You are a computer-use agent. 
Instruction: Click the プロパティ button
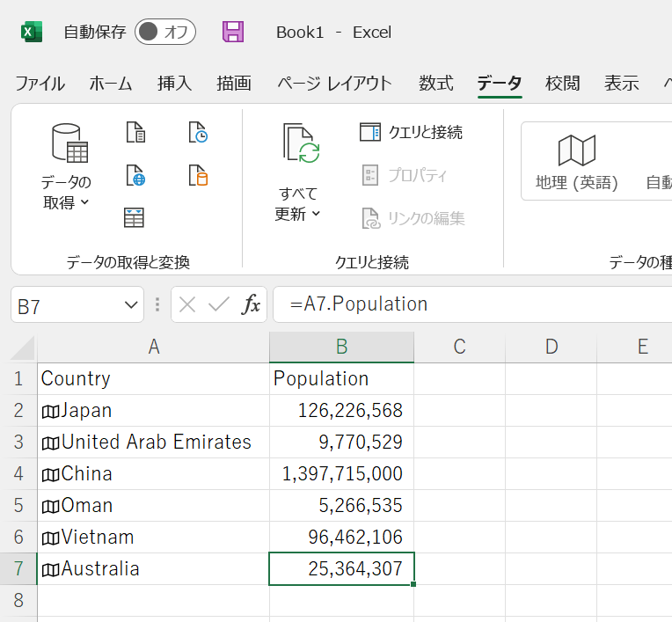(404, 175)
